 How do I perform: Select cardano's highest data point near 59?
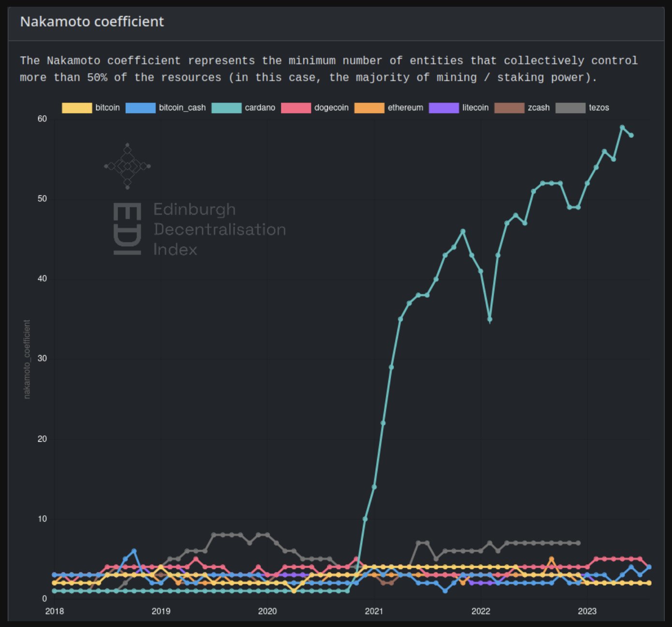point(622,128)
